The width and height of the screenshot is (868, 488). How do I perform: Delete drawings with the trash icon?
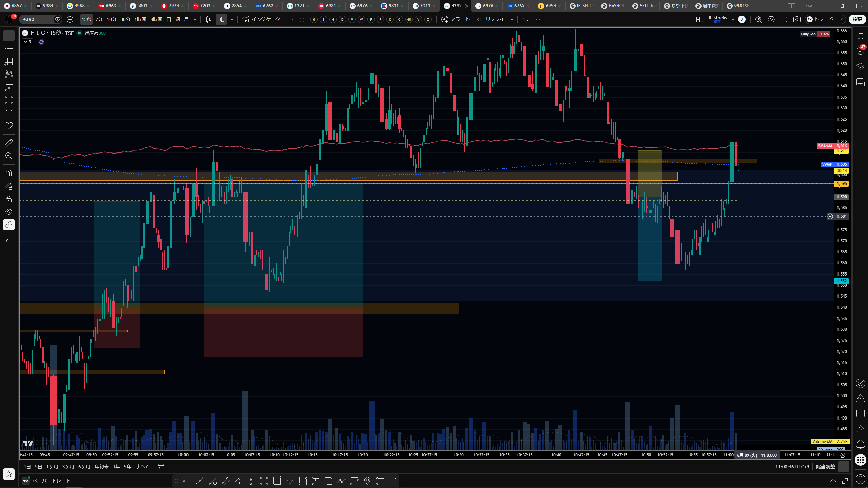pyautogui.click(x=9, y=242)
